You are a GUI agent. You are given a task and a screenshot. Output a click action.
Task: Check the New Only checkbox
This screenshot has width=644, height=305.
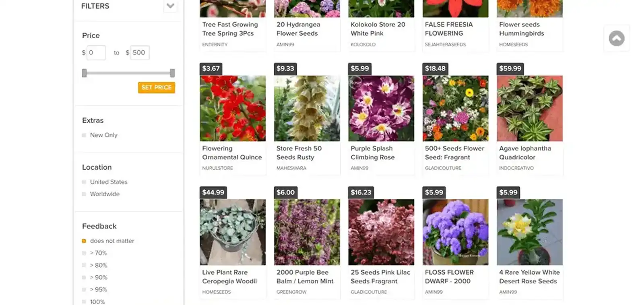coord(84,135)
